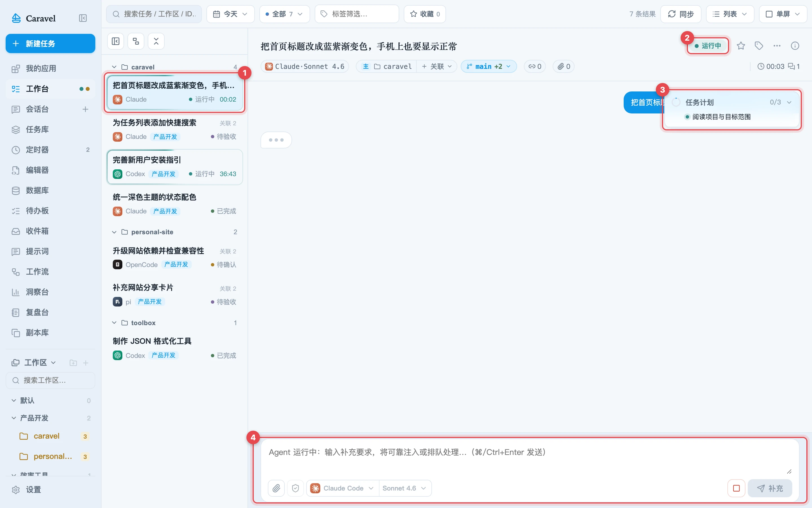Focus the 搜索任务 search field

[x=154, y=14]
